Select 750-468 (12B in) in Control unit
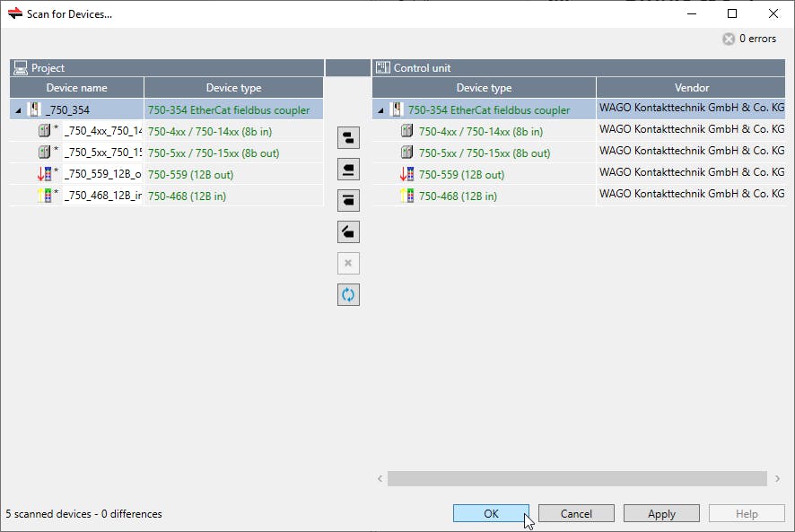 coord(458,196)
